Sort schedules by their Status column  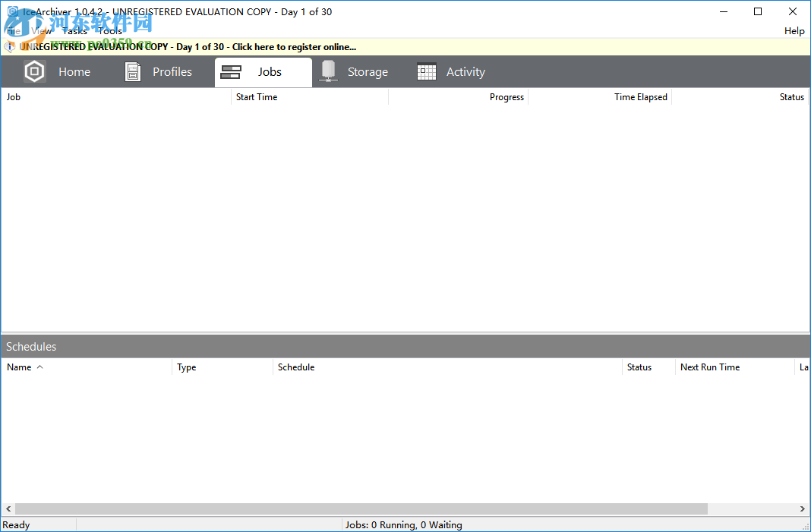[x=648, y=367]
